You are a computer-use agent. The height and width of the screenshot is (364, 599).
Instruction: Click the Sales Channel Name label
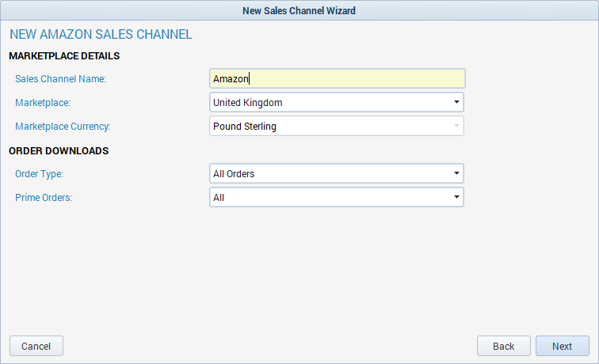pos(61,79)
